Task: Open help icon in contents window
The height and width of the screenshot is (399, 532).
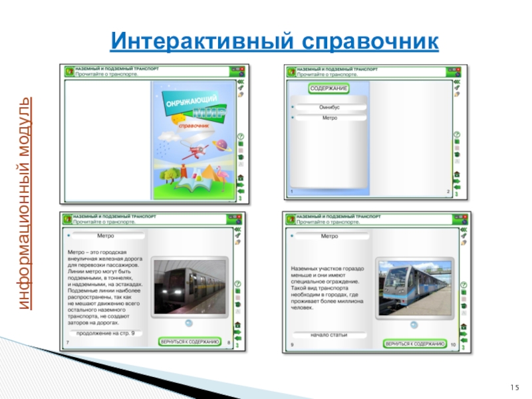Action: tap(457, 134)
